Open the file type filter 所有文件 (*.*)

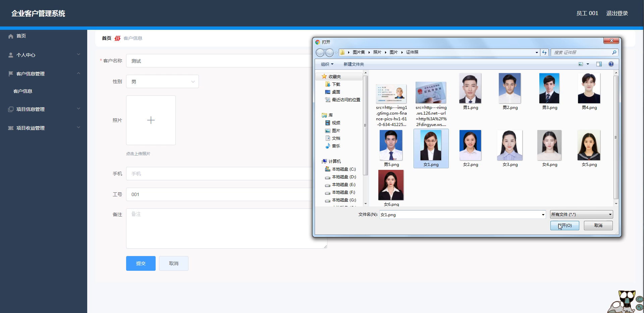(581, 214)
